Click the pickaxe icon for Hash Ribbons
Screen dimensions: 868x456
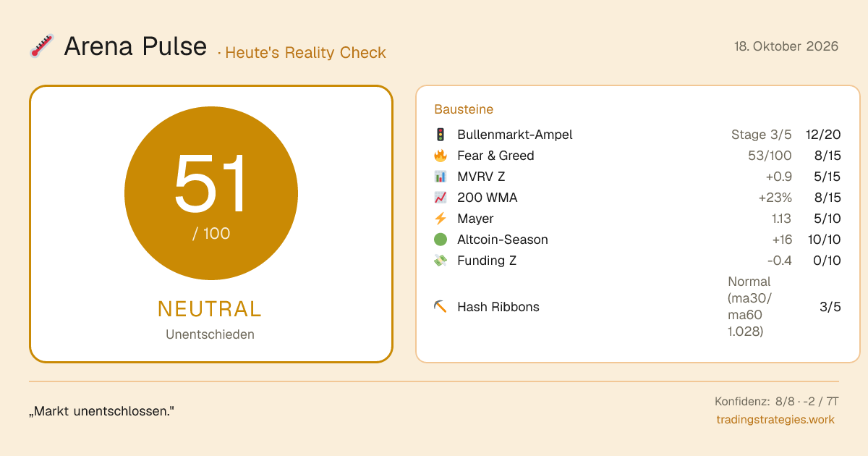coord(440,307)
